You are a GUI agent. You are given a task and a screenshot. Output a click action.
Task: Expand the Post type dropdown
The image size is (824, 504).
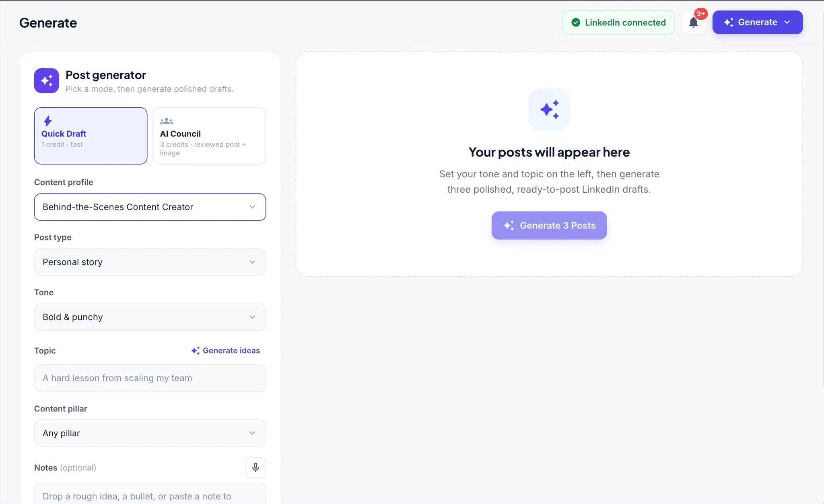pos(150,262)
